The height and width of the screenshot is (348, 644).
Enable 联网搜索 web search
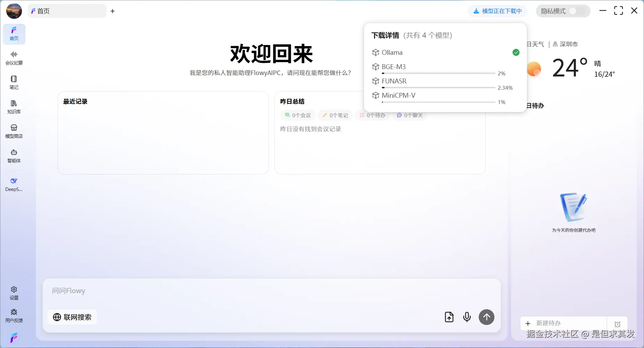[x=72, y=317]
